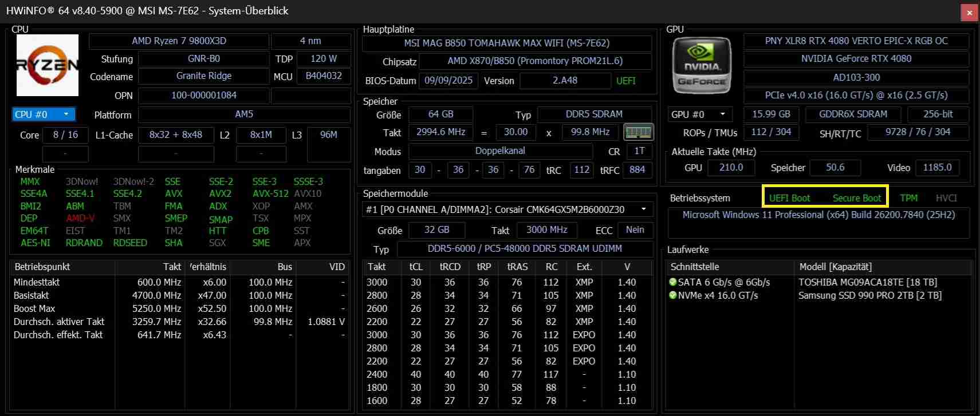Click the MSI MAG B850 TOMAHAWK MAX WIFI field
The image size is (980, 416).
(507, 43)
